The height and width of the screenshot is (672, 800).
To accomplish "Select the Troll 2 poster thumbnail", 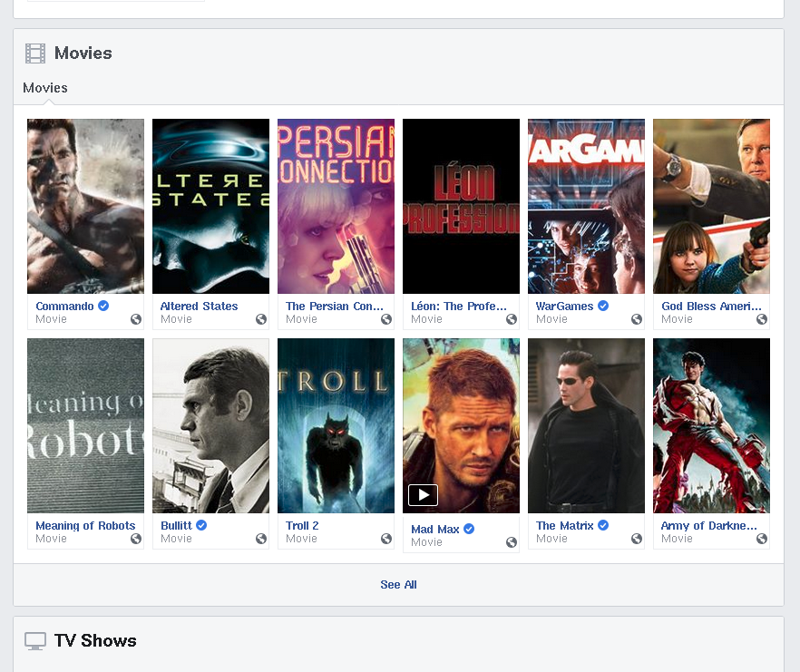I will coord(336,425).
